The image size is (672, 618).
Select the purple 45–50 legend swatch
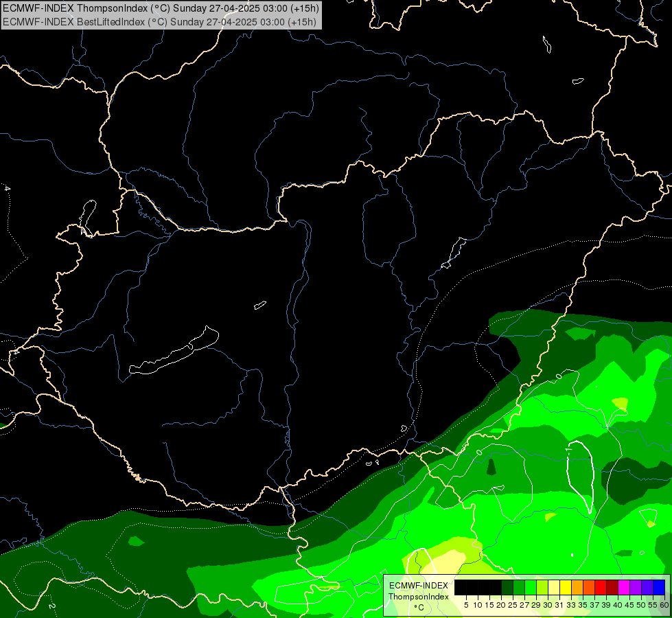tap(635, 587)
